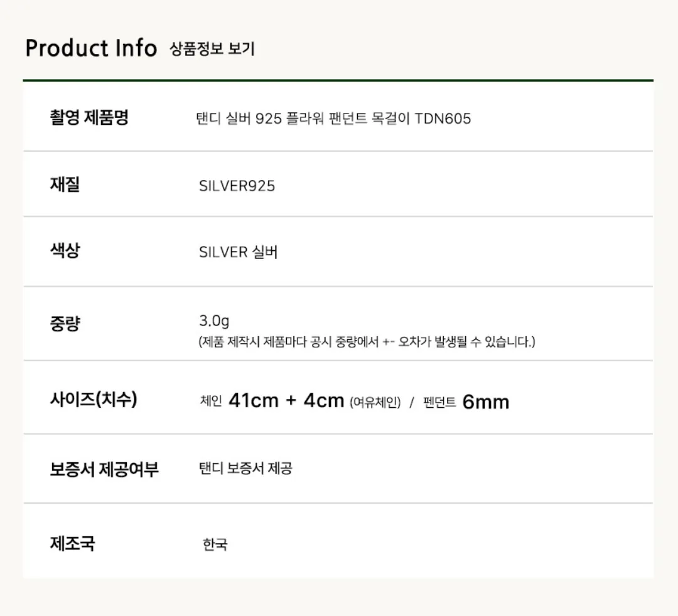The width and height of the screenshot is (678, 616).
Task: Select the 한국 country value
Action: tap(215, 544)
